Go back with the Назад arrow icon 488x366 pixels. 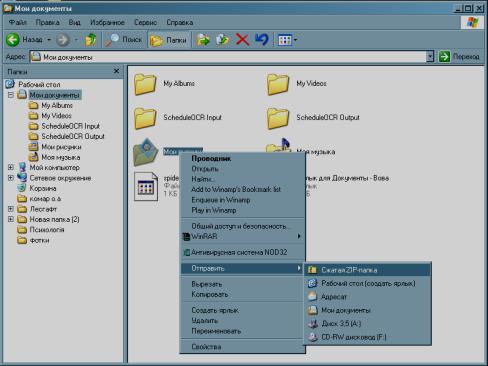(13, 40)
